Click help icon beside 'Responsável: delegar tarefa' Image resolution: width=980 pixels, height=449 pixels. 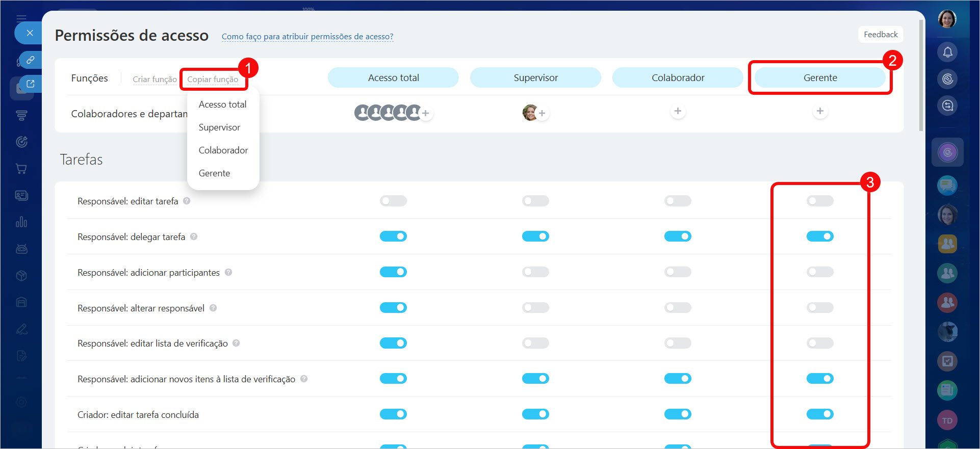pyautogui.click(x=194, y=236)
